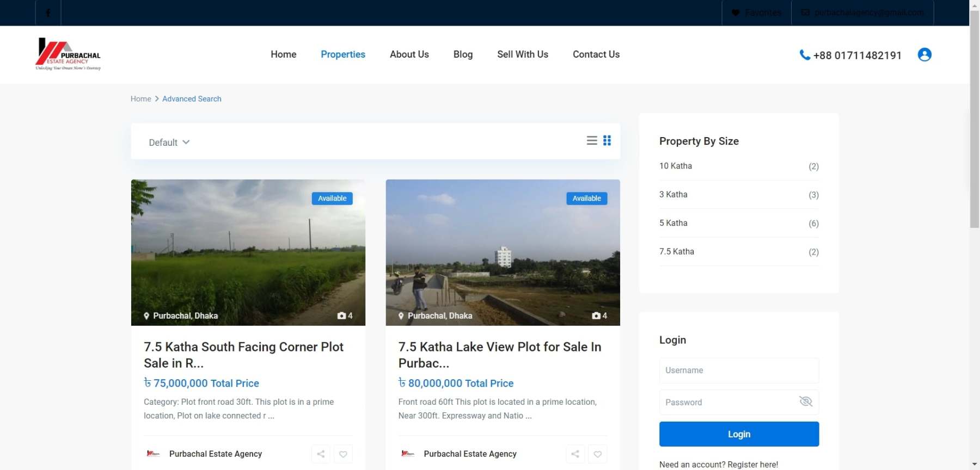Screen dimensions: 980x470
Task: Expand the Default sort dropdown
Action: point(169,143)
